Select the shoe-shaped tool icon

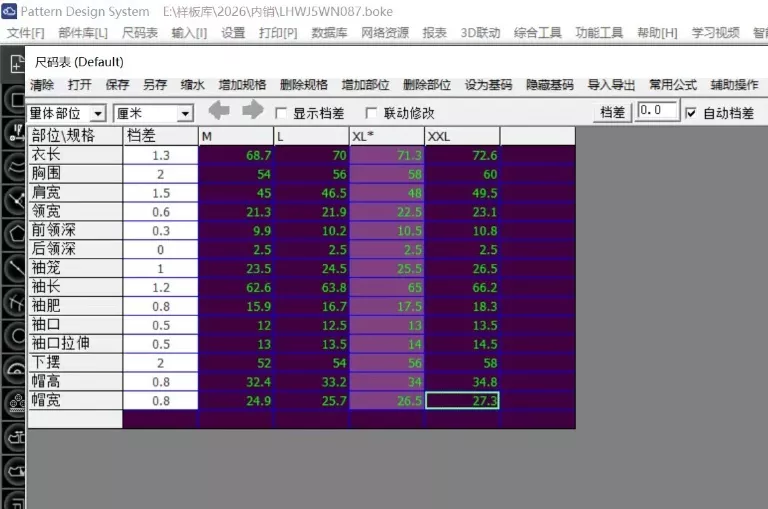(16, 470)
